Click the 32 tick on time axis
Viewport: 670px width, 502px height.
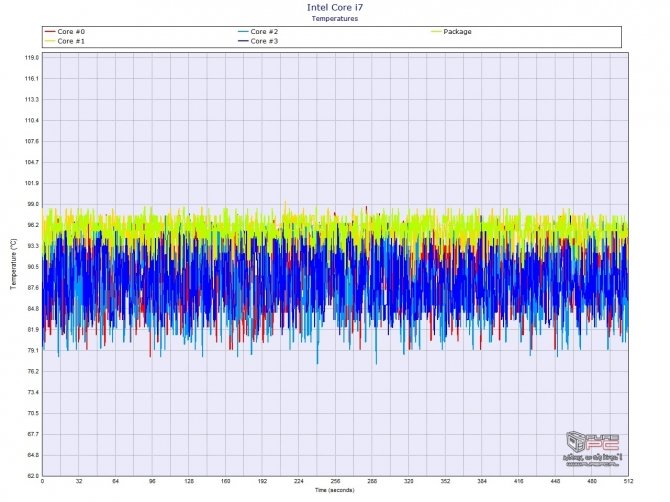(79, 481)
